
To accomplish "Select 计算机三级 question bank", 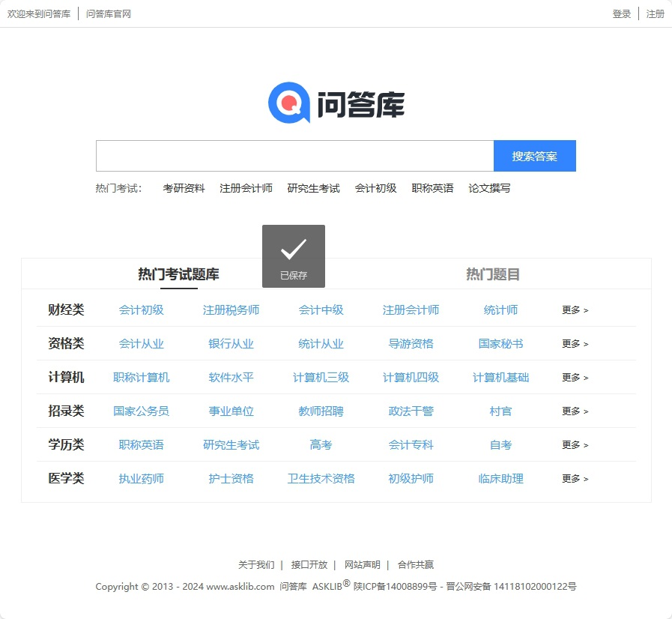I will [x=321, y=378].
